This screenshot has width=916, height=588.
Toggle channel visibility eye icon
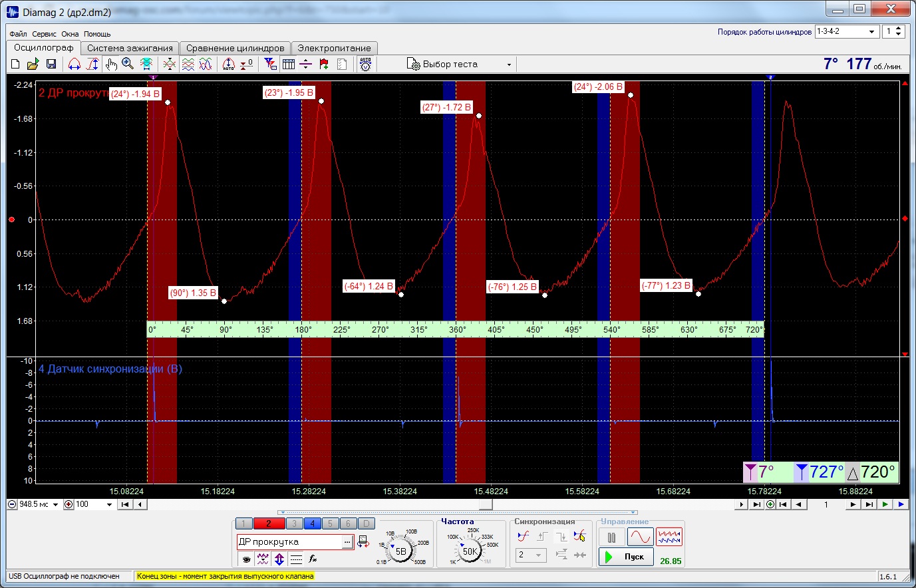246,559
